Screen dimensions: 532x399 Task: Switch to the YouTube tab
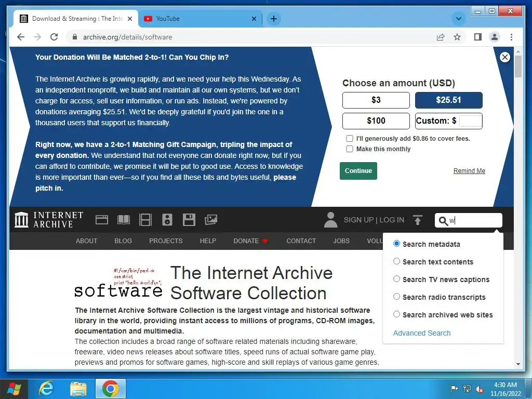click(200, 19)
